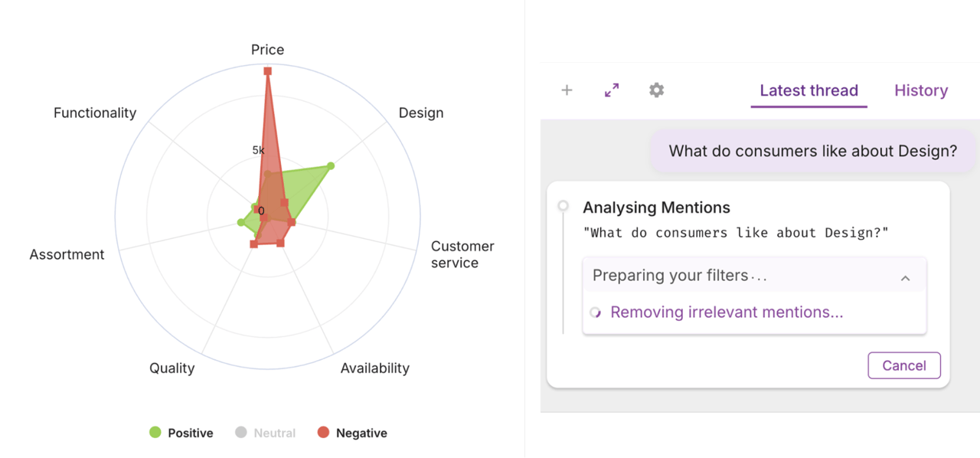Click the Design positive data point marker
The height and width of the screenshot is (458, 980).
330,166
